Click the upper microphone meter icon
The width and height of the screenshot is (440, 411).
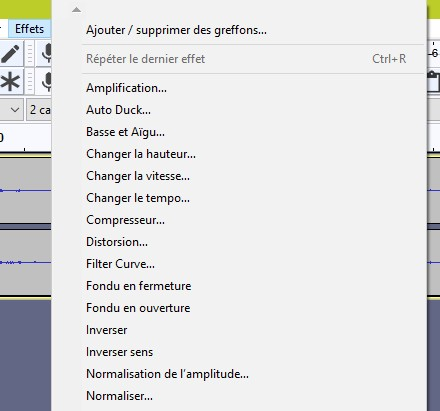coord(46,53)
